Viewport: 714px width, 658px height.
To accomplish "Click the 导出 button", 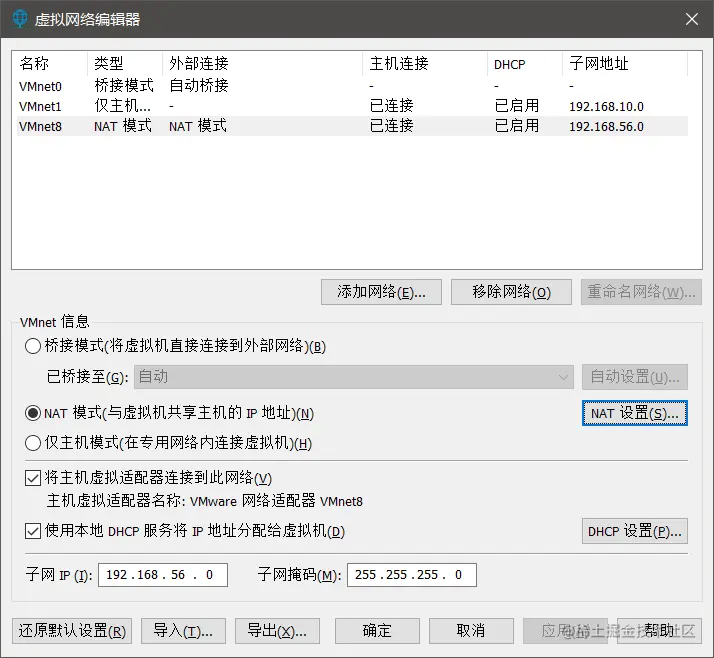I will click(x=277, y=631).
